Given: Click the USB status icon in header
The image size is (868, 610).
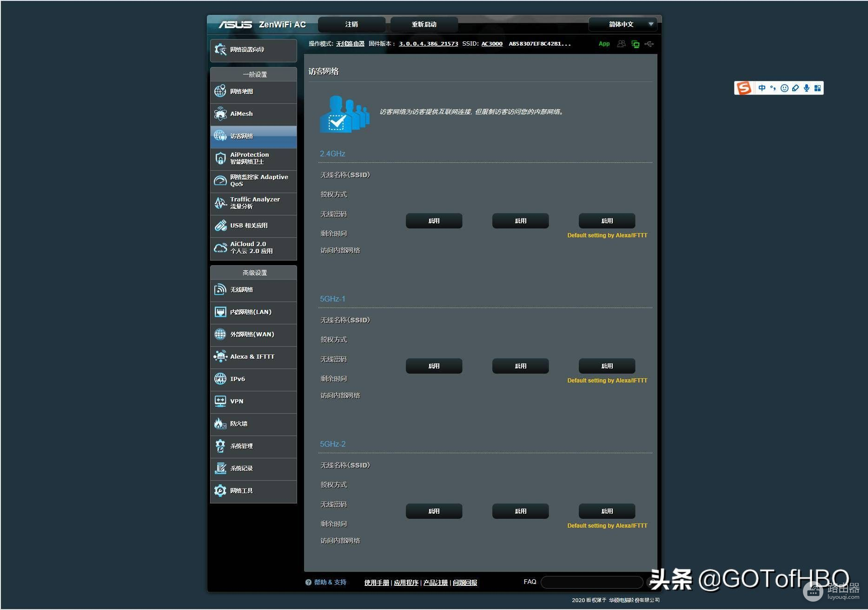Looking at the screenshot, I should [649, 44].
